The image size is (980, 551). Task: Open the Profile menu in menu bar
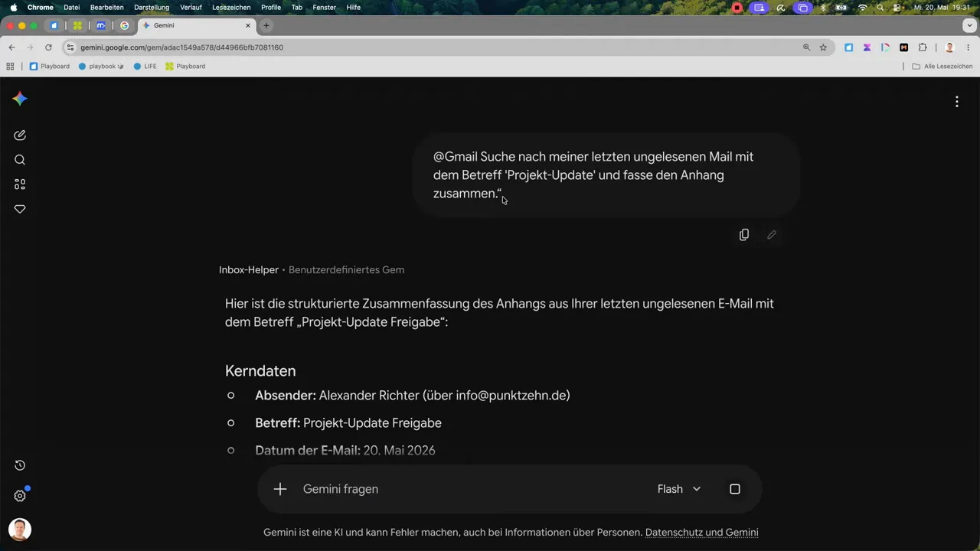(x=271, y=7)
